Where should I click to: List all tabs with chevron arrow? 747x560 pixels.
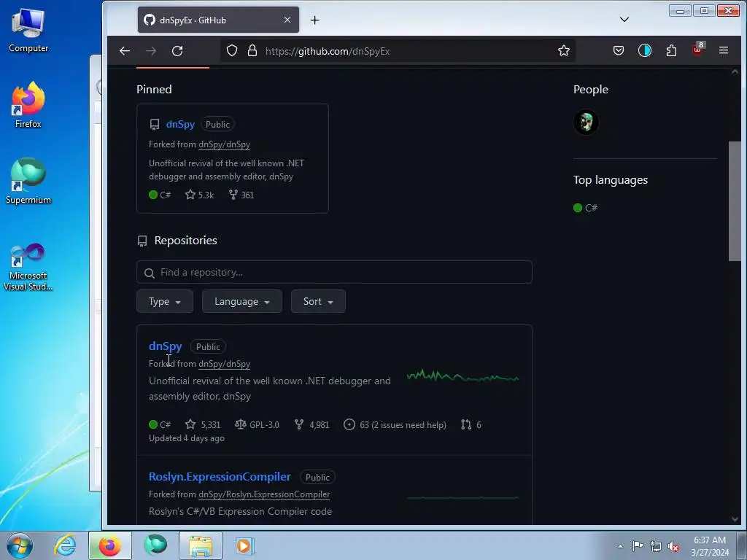[x=624, y=20]
